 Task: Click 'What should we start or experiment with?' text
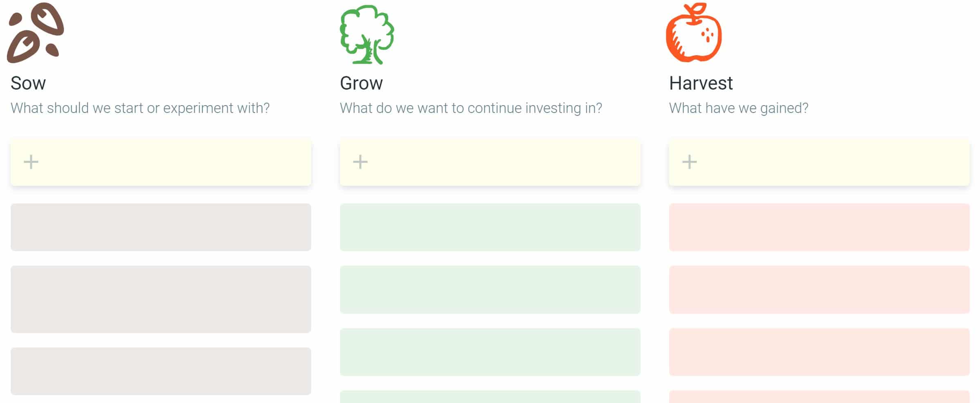pos(140,108)
